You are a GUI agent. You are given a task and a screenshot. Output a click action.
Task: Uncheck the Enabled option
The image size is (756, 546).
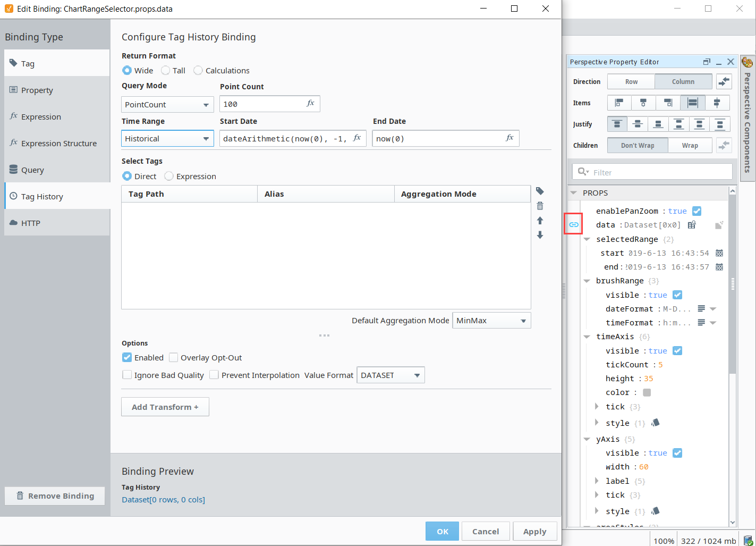click(127, 357)
